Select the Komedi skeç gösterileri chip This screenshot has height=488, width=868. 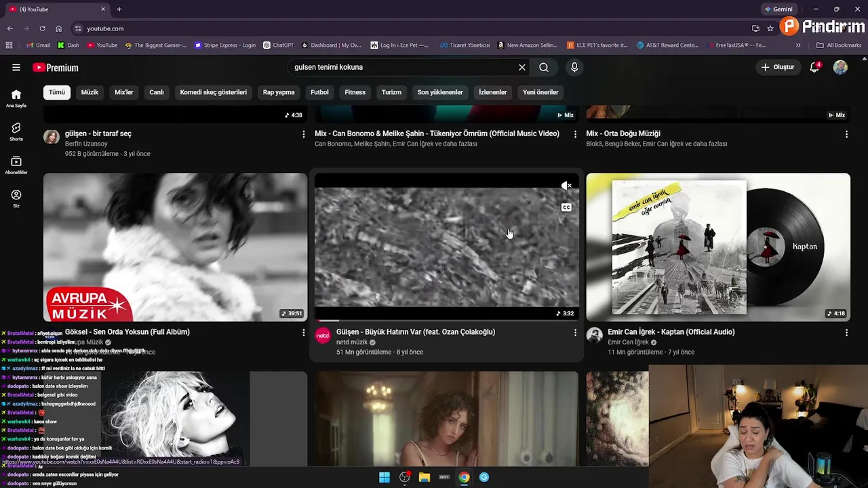[x=214, y=92]
